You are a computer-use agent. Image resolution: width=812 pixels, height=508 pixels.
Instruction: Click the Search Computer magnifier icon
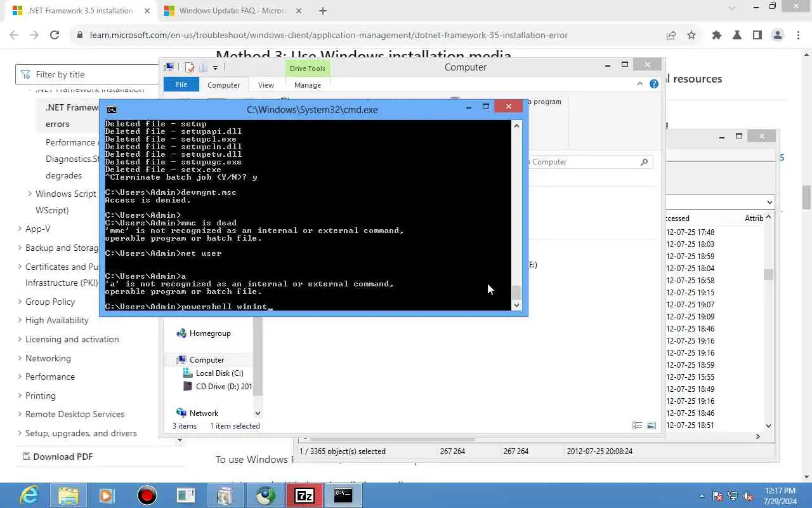tap(644, 162)
